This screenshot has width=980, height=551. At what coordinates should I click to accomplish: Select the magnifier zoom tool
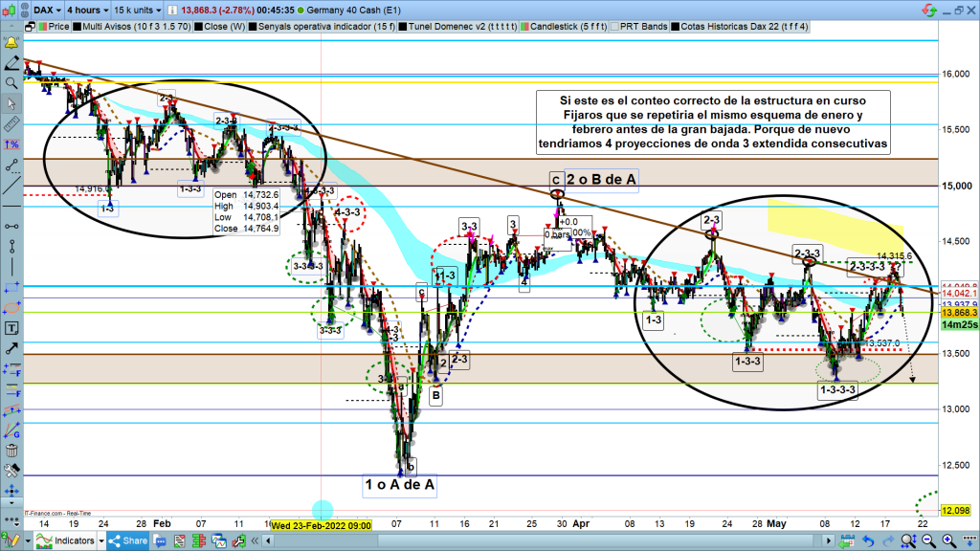(11, 83)
